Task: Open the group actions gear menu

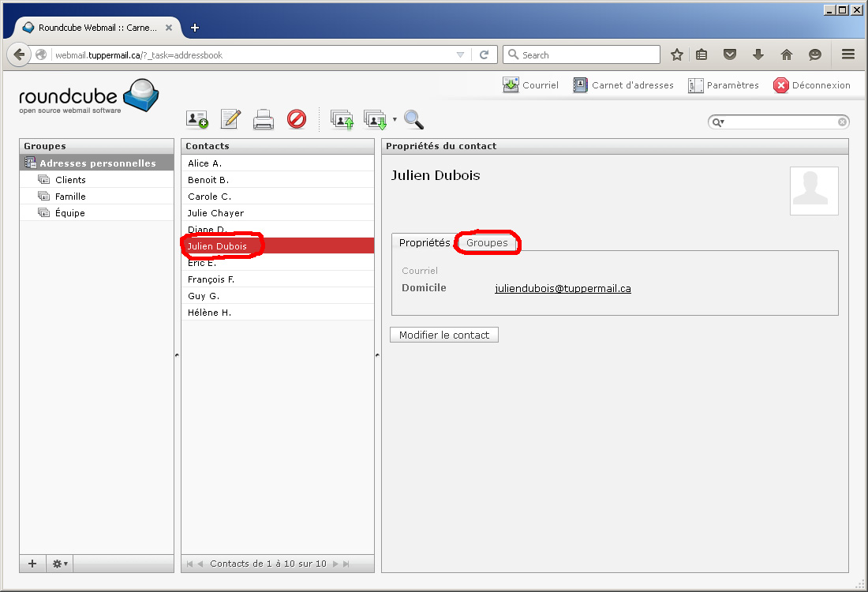Action: (60, 564)
